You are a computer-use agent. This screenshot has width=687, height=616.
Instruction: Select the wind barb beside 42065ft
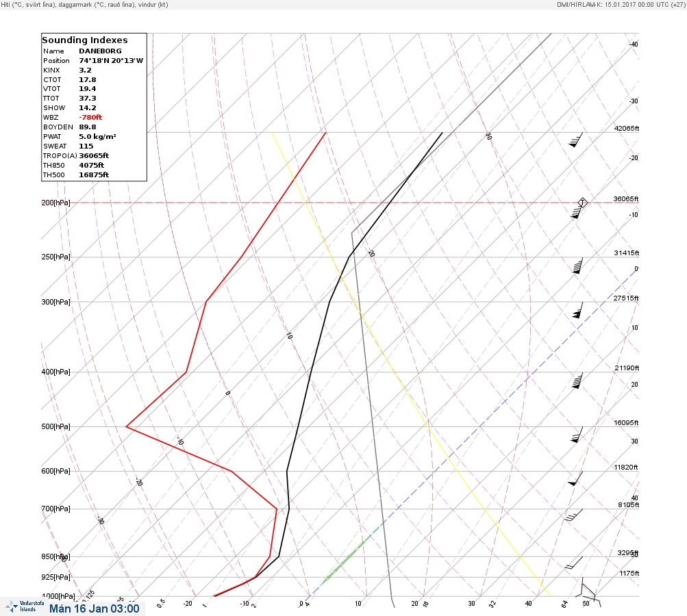576,140
